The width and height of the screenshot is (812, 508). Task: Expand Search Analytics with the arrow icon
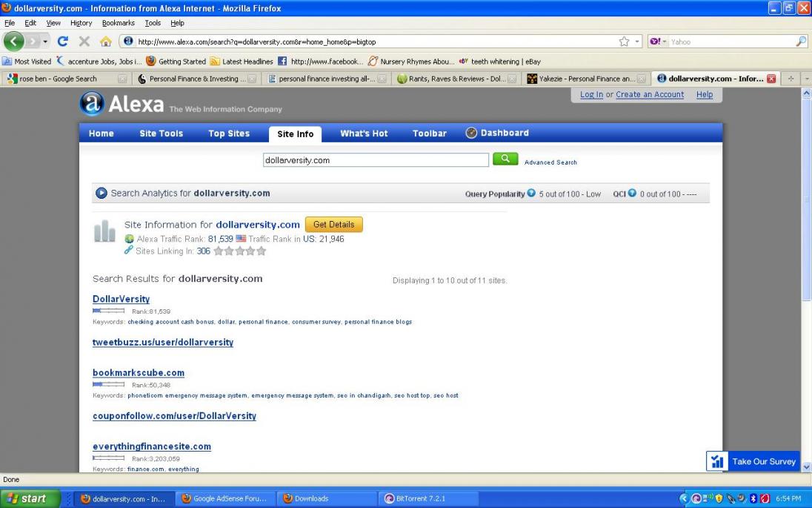pyautogui.click(x=101, y=194)
